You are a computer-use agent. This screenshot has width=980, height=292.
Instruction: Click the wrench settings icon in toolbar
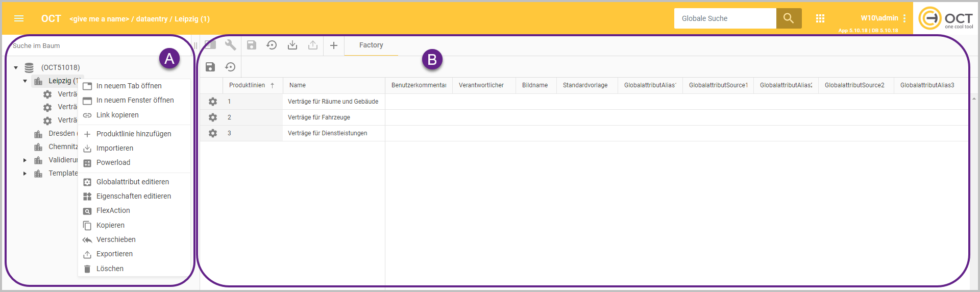tap(231, 45)
